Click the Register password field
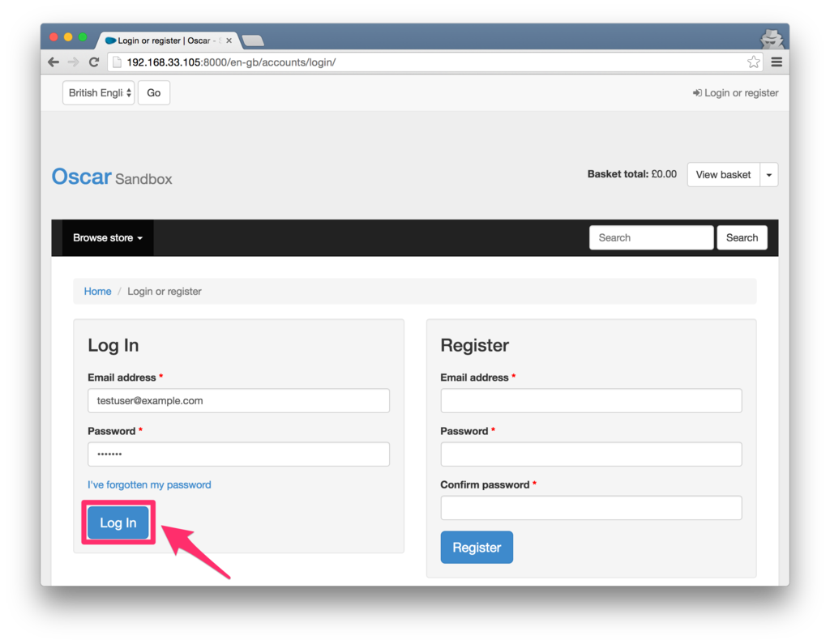This screenshot has width=830, height=644. (x=591, y=454)
